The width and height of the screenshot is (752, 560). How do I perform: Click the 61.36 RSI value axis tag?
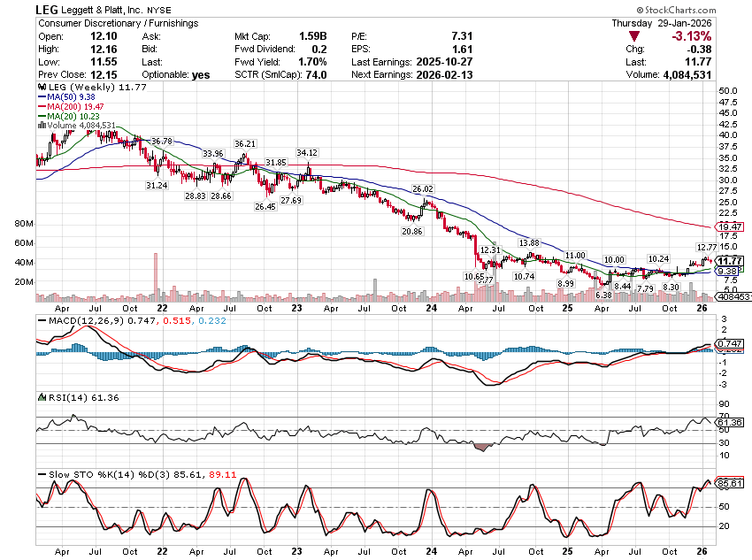(x=728, y=423)
